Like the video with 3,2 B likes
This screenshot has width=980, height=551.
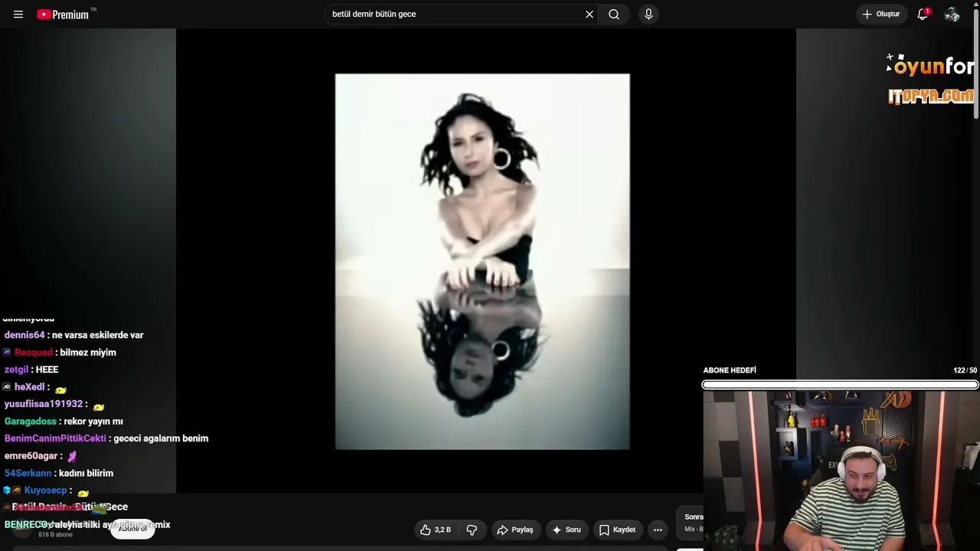click(436, 530)
